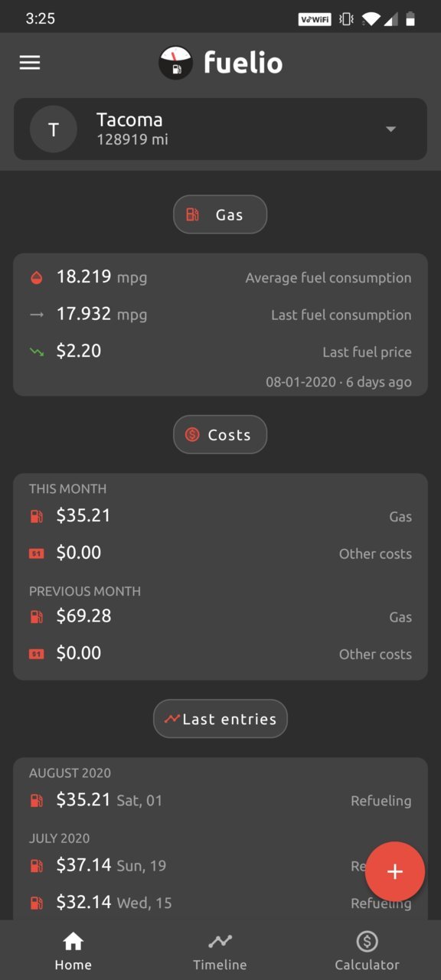Open the Last entries chip
The image size is (441, 980).
[220, 719]
